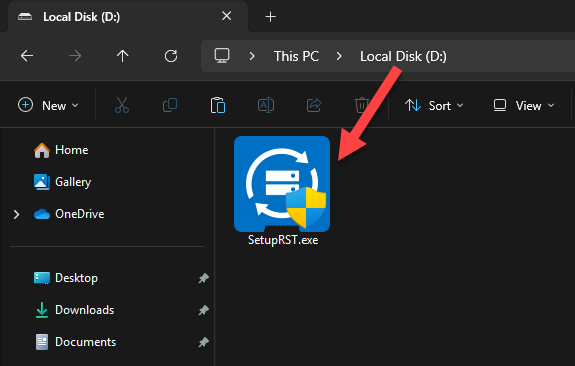
Task: Expand chevron before This PC breadcrumb
Action: [x=252, y=56]
